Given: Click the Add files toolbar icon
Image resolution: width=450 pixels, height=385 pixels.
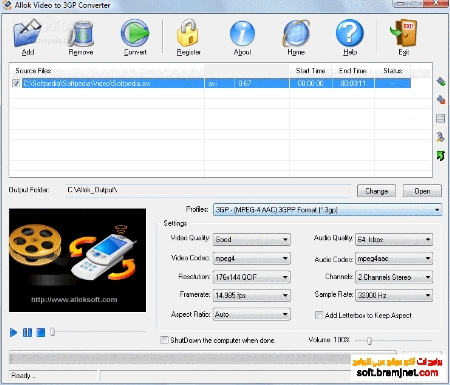Looking at the screenshot, I should click(27, 33).
